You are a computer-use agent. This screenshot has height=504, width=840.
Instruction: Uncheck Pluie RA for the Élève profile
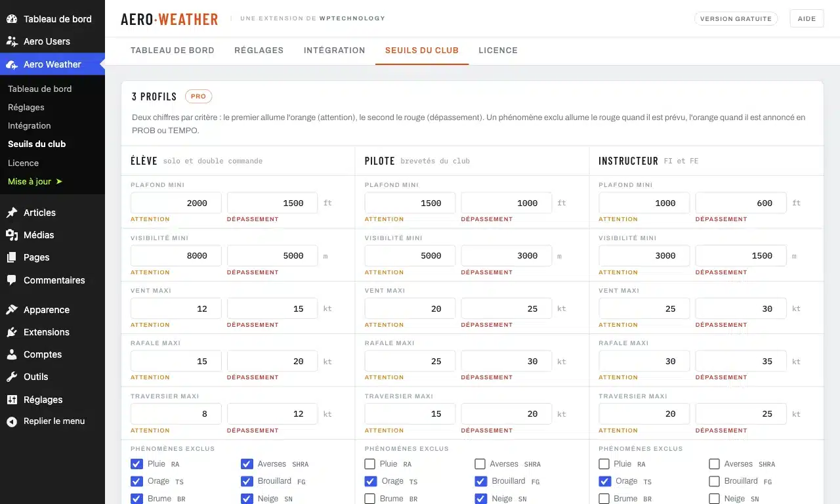coord(136,464)
